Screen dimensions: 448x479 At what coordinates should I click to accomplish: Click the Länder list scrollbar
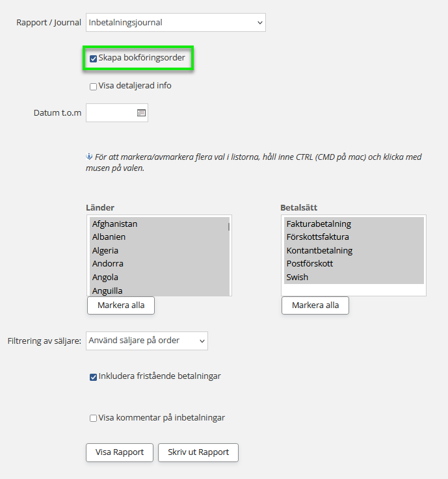(x=228, y=227)
